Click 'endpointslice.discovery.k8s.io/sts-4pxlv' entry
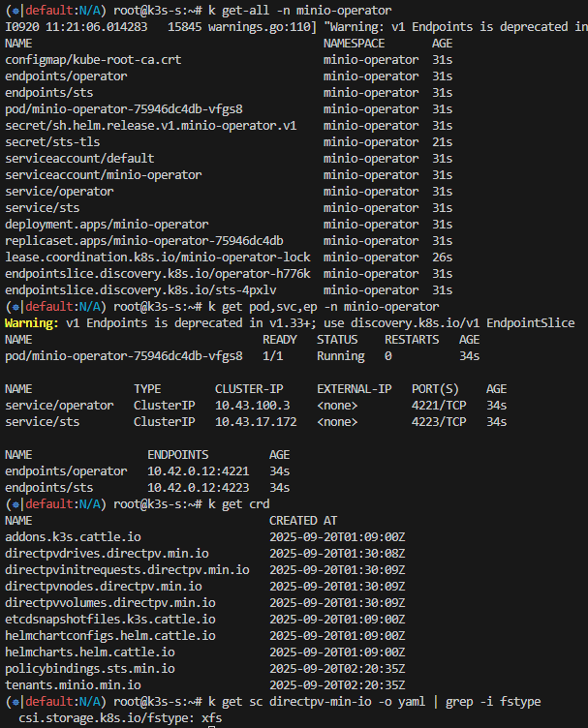 (140, 290)
